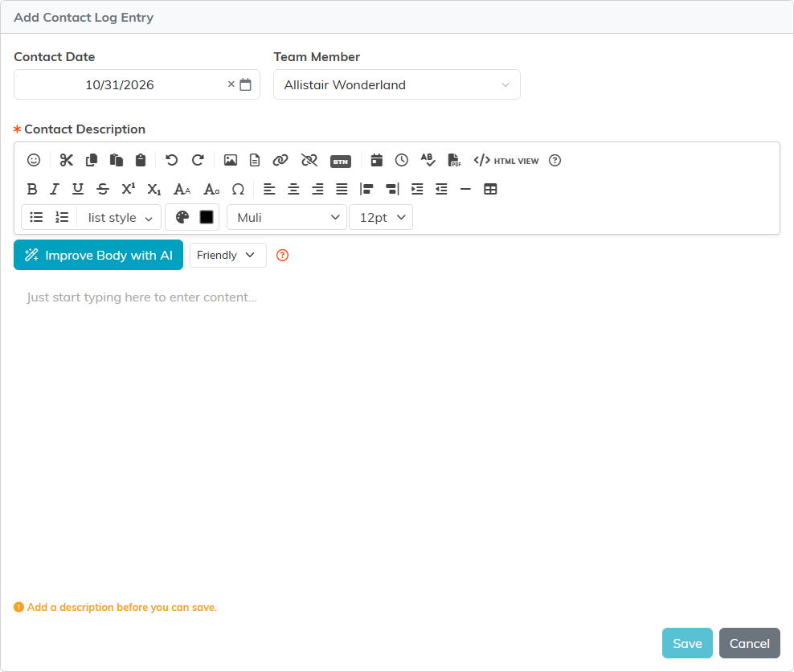This screenshot has height=672, width=794.
Task: Remove link with the unlink icon
Action: click(x=309, y=160)
